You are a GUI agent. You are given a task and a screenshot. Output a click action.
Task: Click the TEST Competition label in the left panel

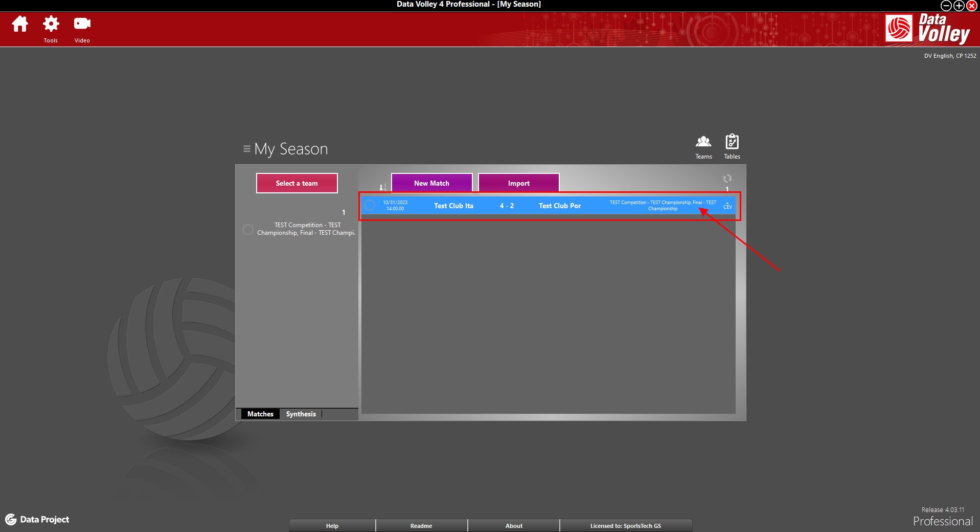[306, 229]
